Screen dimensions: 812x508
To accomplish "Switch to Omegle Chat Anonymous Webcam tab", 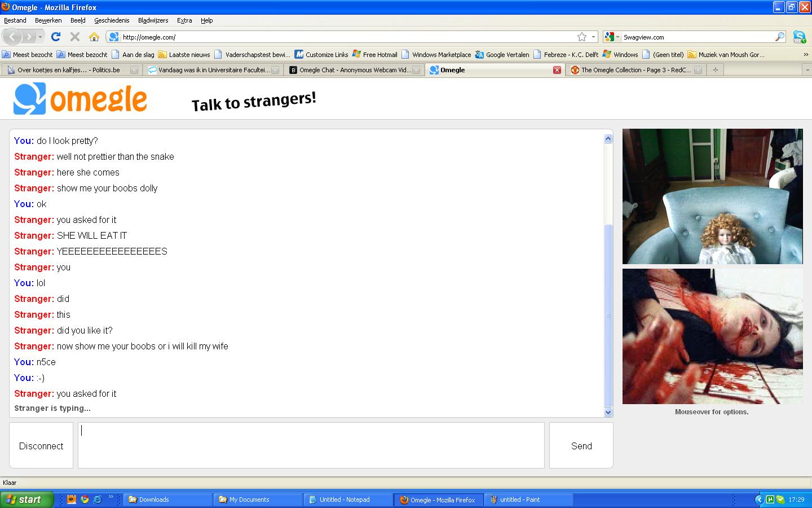I will (x=354, y=70).
